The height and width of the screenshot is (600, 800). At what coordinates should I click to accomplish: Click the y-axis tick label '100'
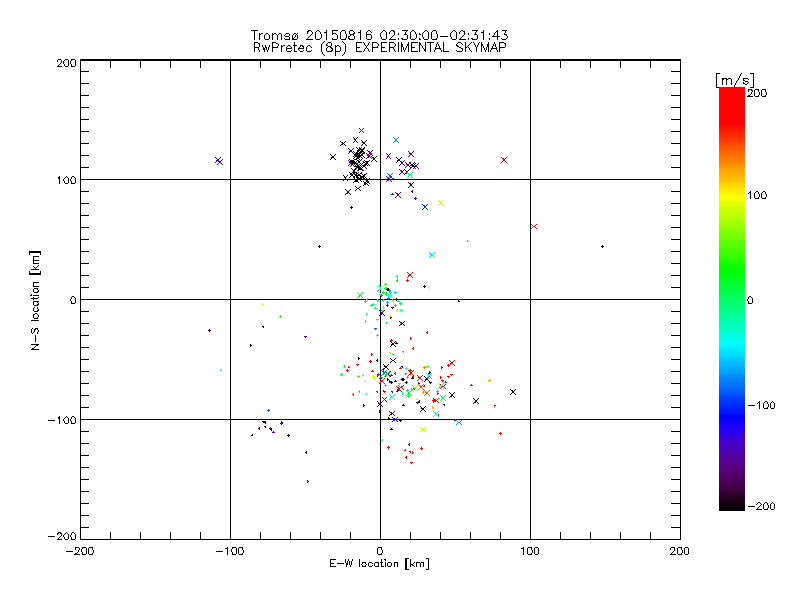tap(66, 180)
